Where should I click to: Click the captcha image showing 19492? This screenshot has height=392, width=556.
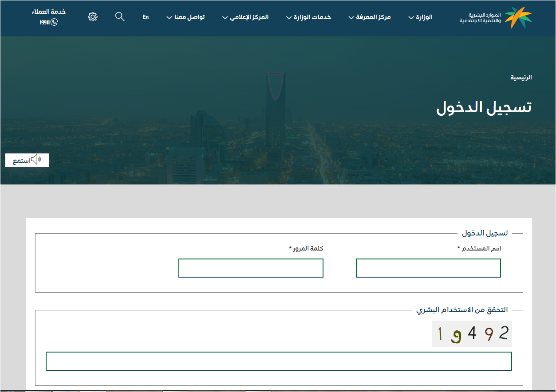coord(472,334)
